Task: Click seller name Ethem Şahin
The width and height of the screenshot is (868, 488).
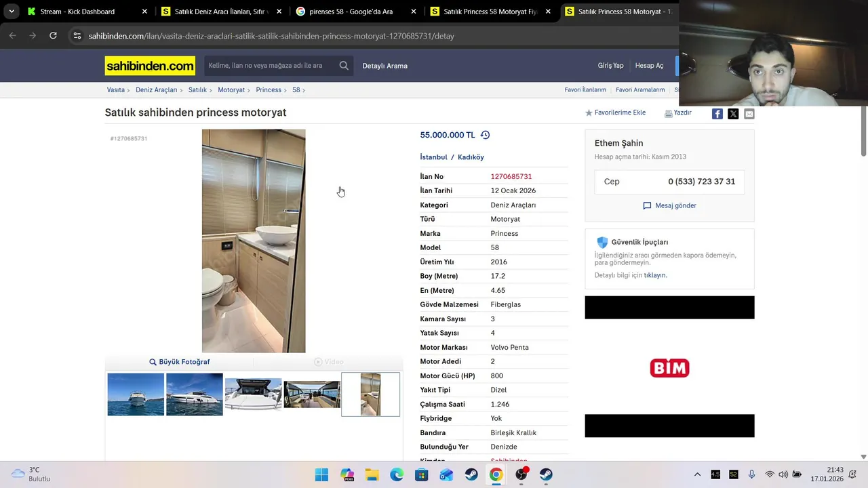Action: (x=618, y=143)
